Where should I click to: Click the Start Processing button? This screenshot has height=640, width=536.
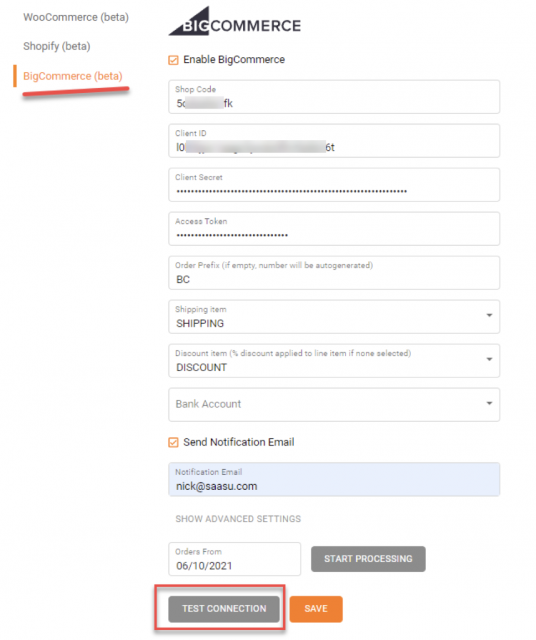[368, 559]
